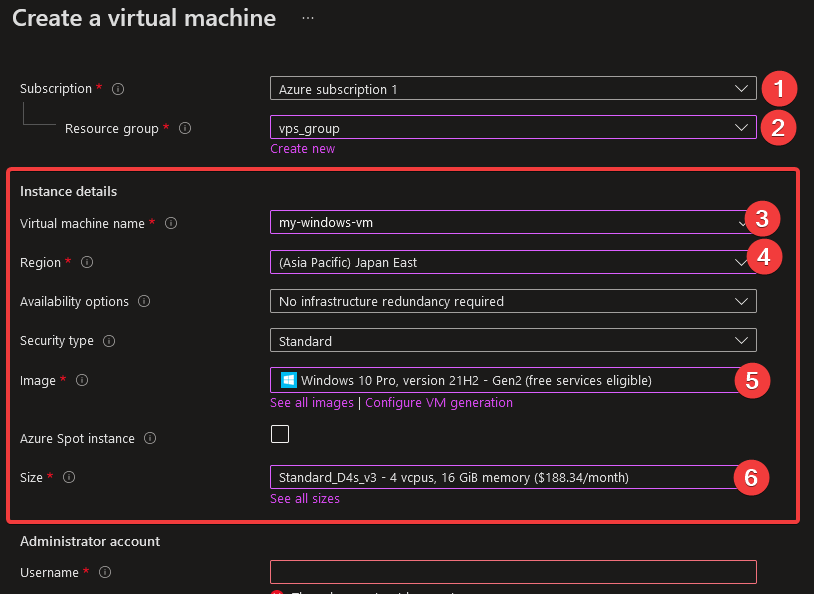Open the Security type dropdown

513,340
